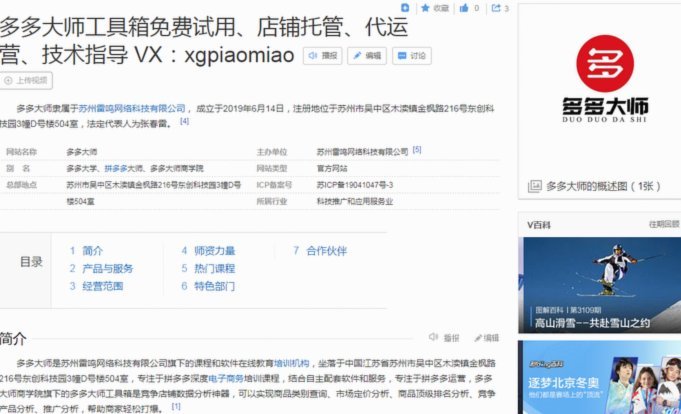Screen dimensions: 681x414
Task: Jump to 2 产品与服务 in catalog
Action: tap(101, 268)
